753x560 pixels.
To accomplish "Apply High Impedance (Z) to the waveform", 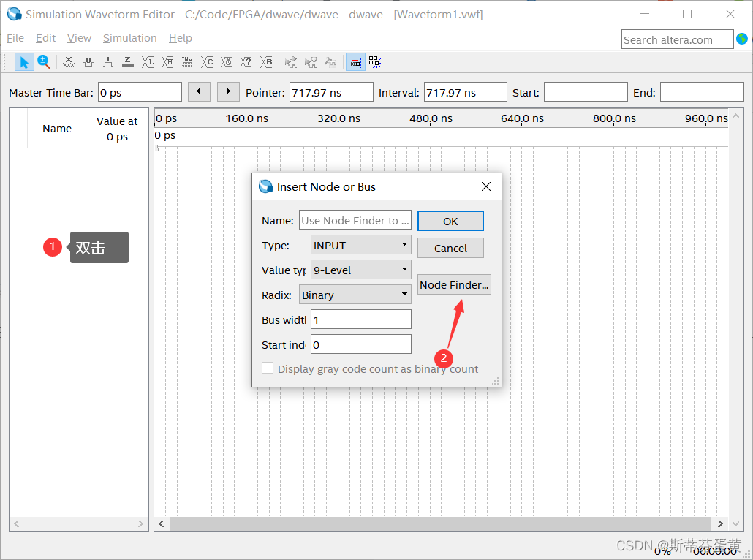I will coord(128,62).
